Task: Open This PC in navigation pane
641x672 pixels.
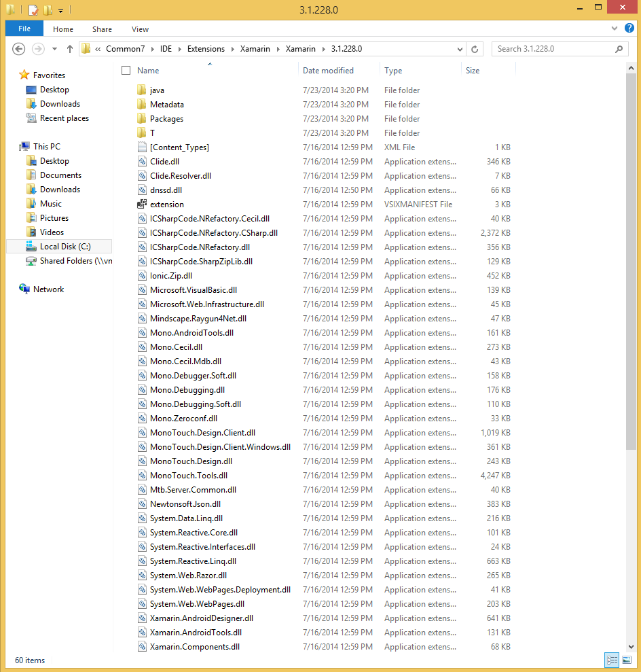Action: tap(47, 147)
